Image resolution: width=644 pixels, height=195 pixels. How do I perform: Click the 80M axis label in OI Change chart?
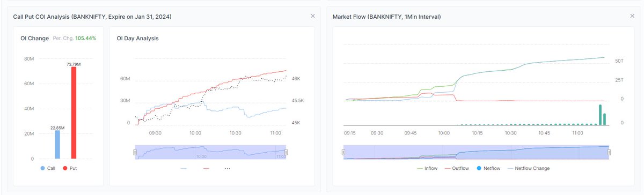pyautogui.click(x=28, y=58)
